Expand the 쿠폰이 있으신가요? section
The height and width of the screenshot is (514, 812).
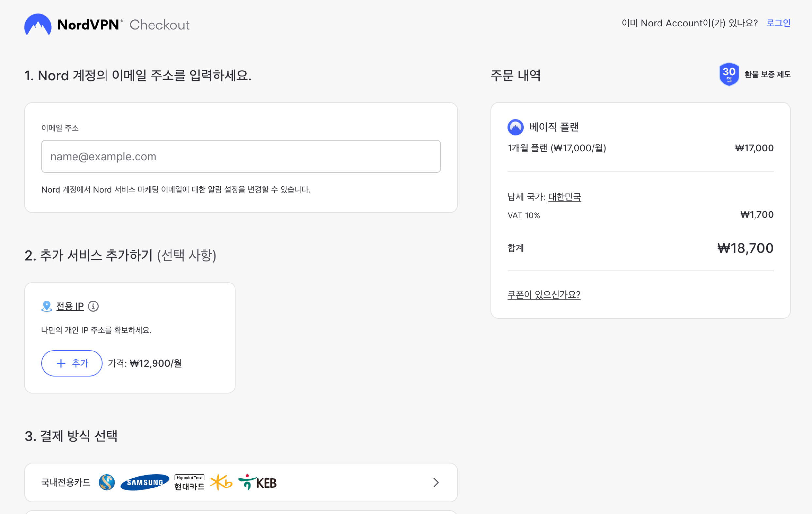(544, 295)
